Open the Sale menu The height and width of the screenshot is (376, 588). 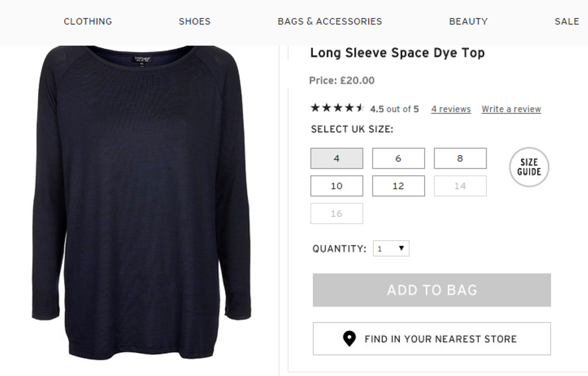pos(567,21)
